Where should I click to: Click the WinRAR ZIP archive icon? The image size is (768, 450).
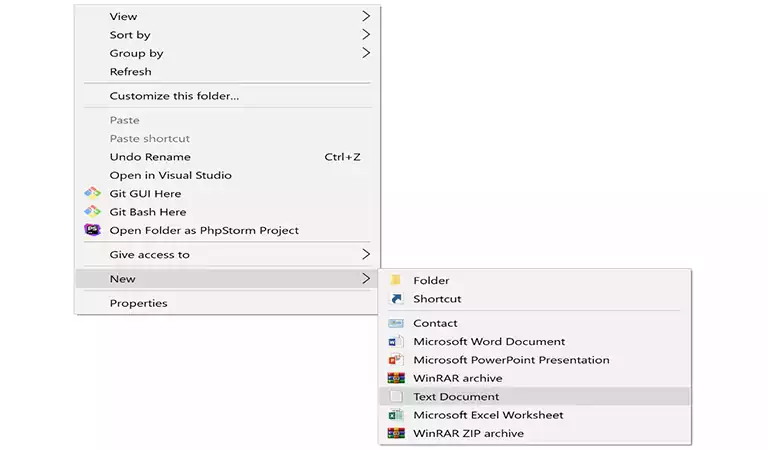396,433
